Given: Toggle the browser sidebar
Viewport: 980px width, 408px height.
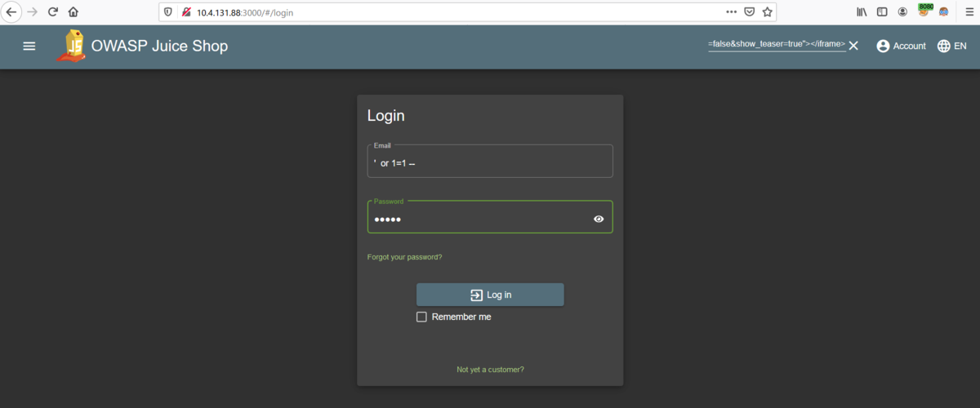Looking at the screenshot, I should click(x=882, y=12).
